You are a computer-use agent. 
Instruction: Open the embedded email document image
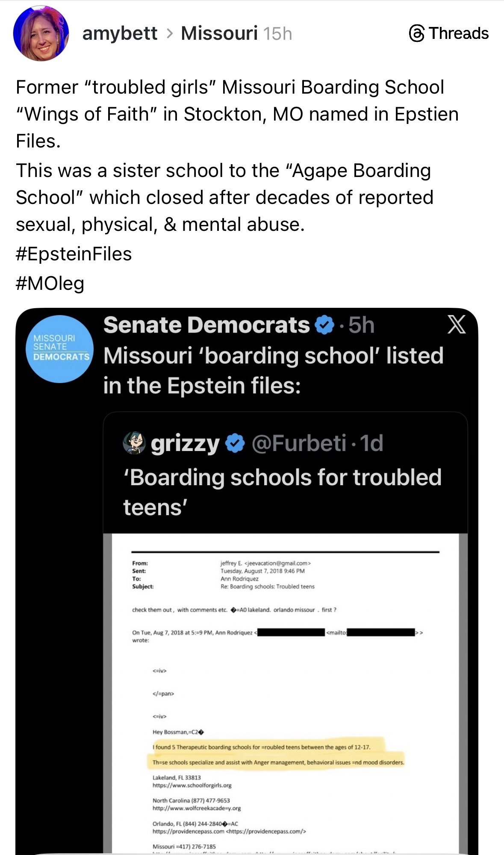[x=285, y=693]
